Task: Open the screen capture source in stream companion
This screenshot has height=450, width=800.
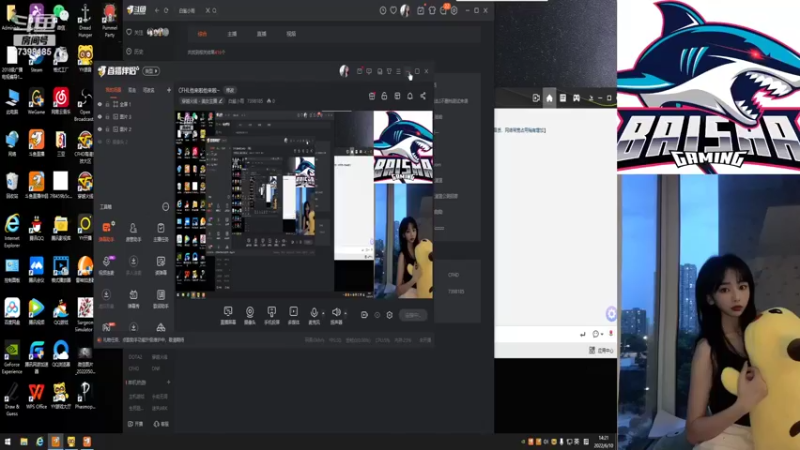Action: (x=228, y=314)
